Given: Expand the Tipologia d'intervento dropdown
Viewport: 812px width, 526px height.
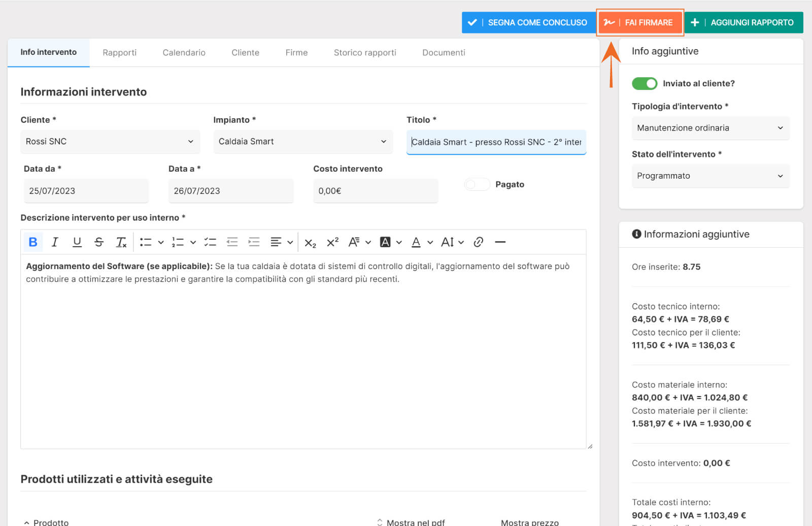Looking at the screenshot, I should click(x=710, y=128).
